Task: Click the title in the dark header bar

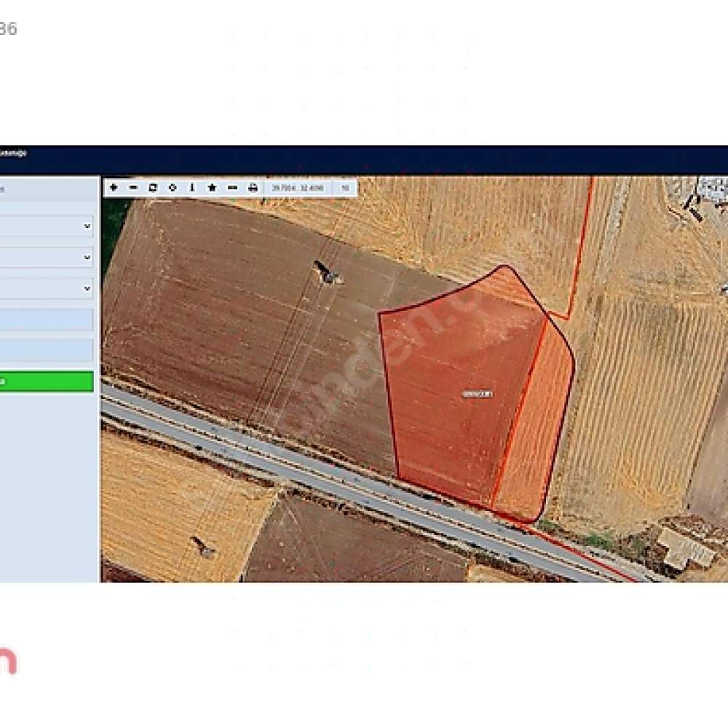Action: [13, 153]
